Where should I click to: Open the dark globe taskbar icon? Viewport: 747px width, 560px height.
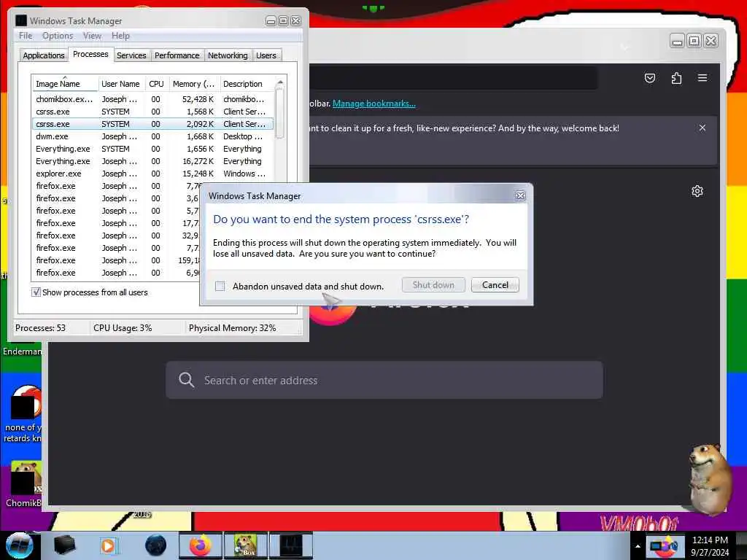(155, 545)
